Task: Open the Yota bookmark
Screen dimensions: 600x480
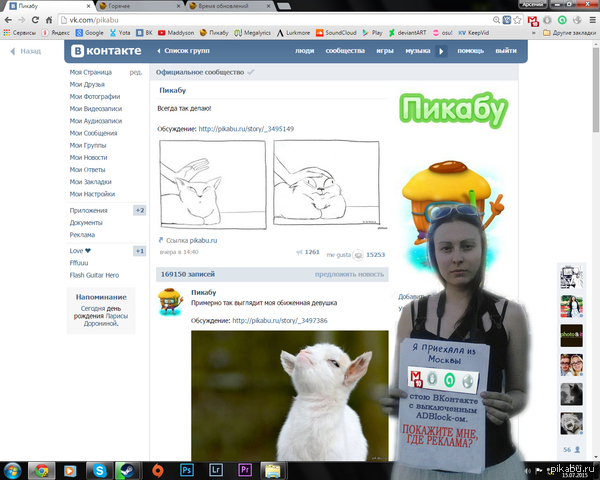Action: coord(120,33)
